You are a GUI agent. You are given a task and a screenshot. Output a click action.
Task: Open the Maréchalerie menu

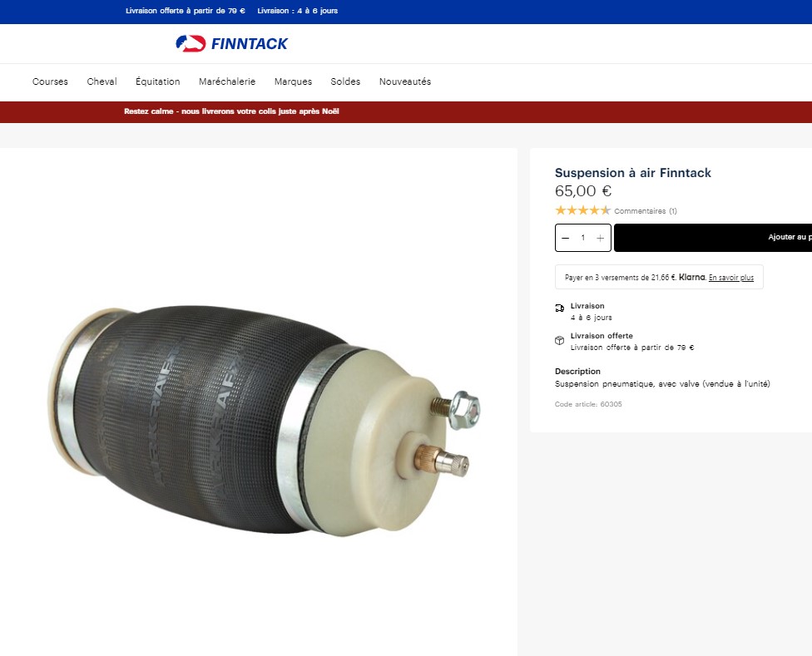tap(227, 81)
